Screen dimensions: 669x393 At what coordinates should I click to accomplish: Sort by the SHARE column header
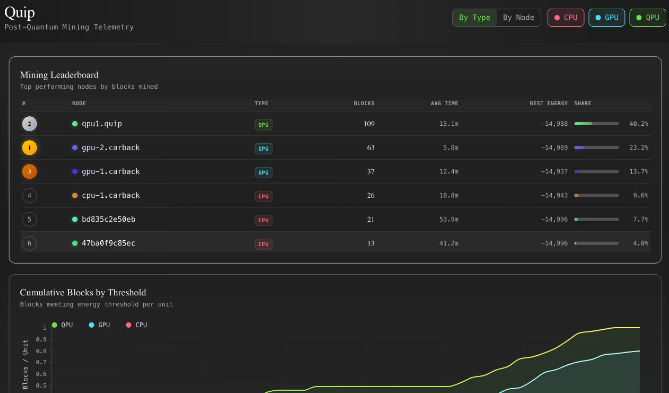[x=583, y=103]
